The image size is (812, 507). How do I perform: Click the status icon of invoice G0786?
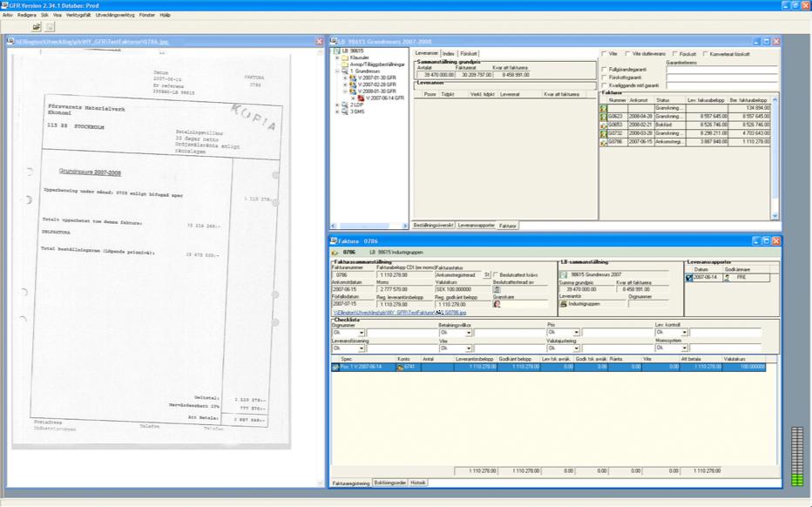(x=603, y=142)
